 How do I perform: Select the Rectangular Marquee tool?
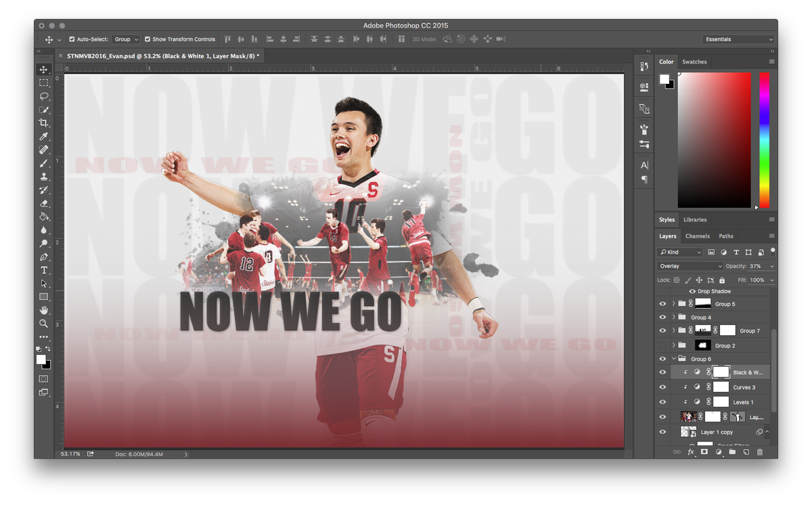43,83
